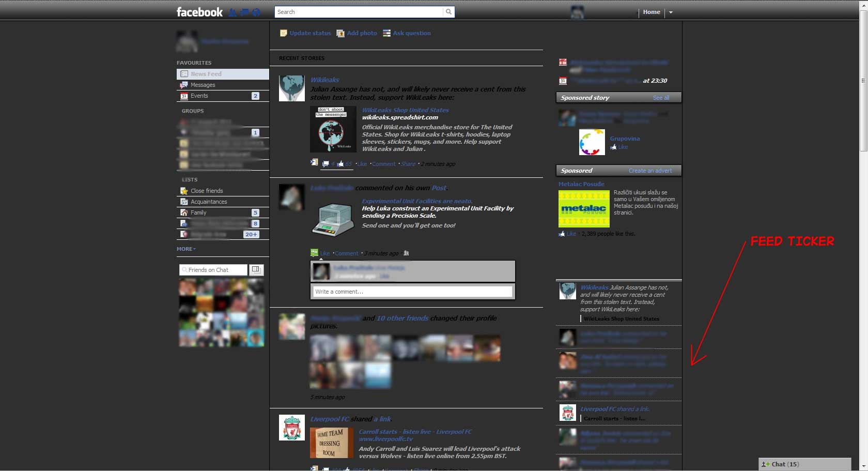Image resolution: width=868 pixels, height=471 pixels.
Task: Click the Grupovina logo thumbnail
Action: [x=592, y=142]
